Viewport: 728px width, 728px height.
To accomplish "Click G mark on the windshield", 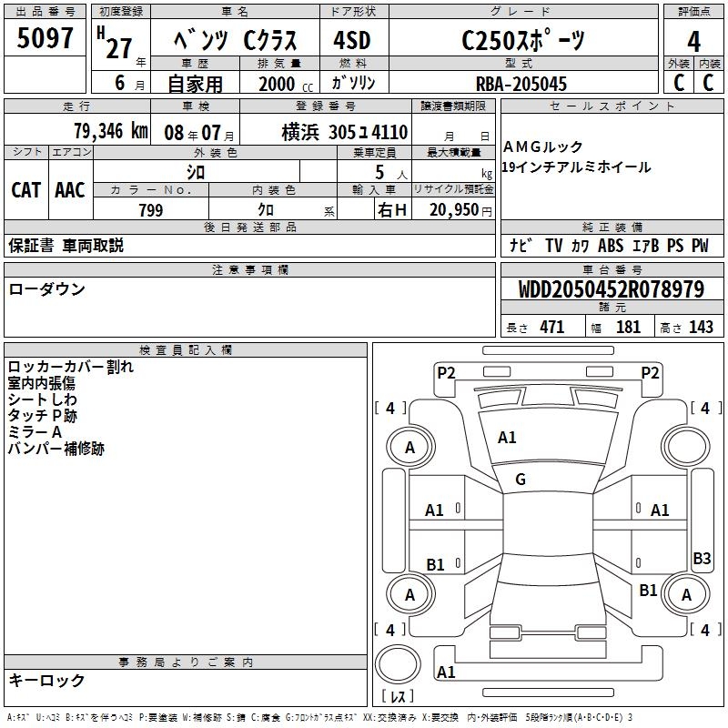I will click(521, 479).
